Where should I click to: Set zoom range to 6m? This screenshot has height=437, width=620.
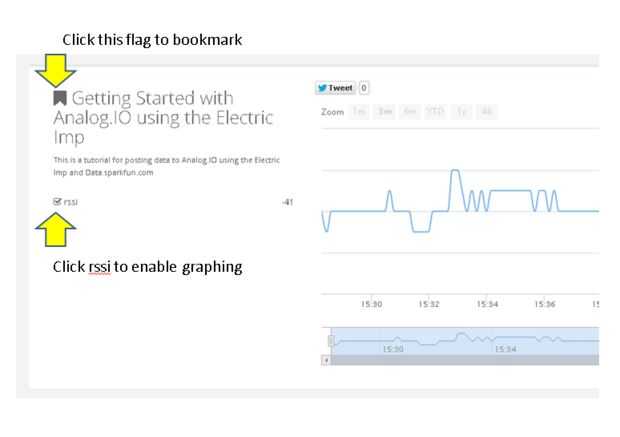coord(410,112)
